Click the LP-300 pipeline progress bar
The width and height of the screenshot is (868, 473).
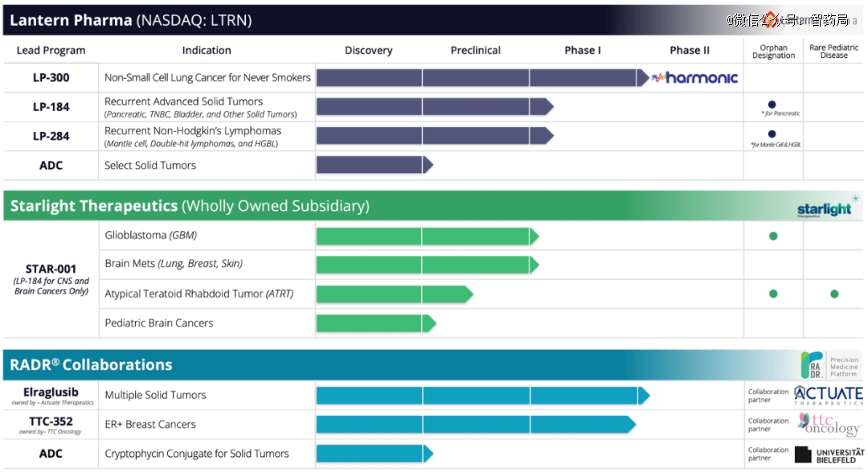(x=482, y=77)
